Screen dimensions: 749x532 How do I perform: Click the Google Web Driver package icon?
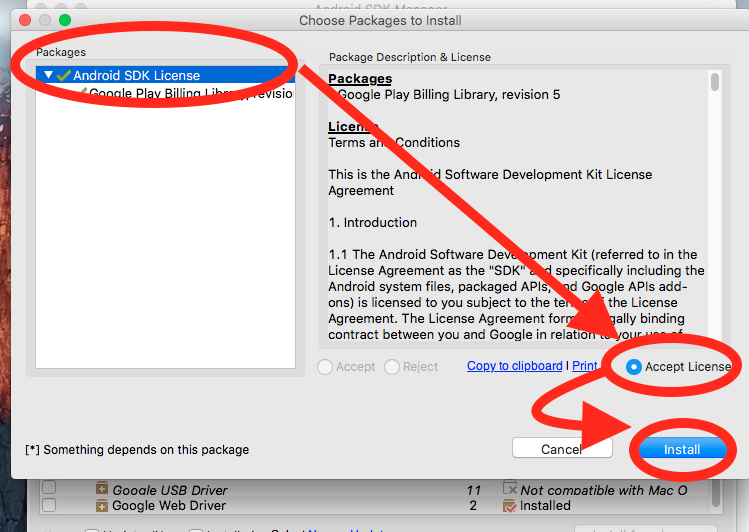pos(101,506)
